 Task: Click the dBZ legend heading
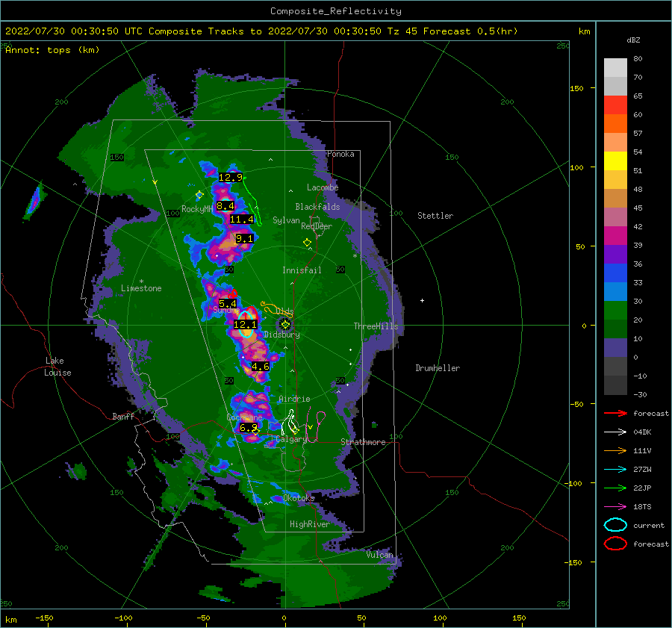coord(633,40)
